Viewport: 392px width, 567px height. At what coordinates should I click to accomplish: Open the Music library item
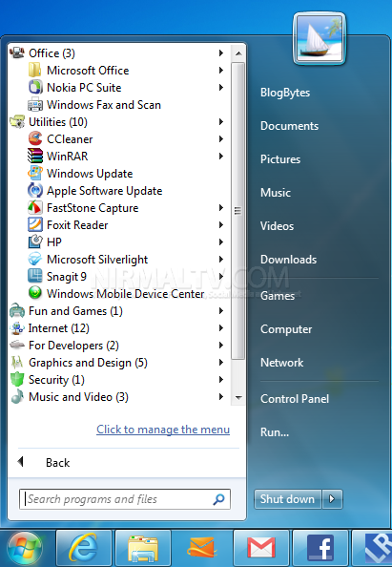(x=276, y=193)
